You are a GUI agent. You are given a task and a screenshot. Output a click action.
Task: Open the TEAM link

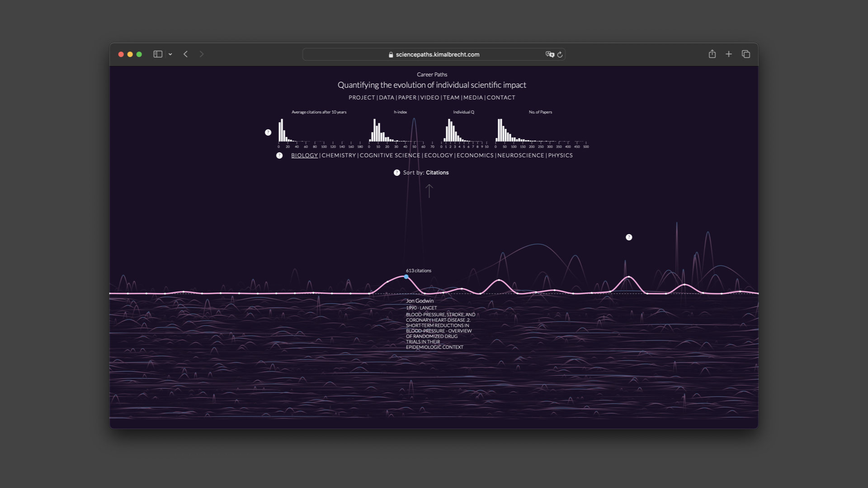(x=451, y=98)
